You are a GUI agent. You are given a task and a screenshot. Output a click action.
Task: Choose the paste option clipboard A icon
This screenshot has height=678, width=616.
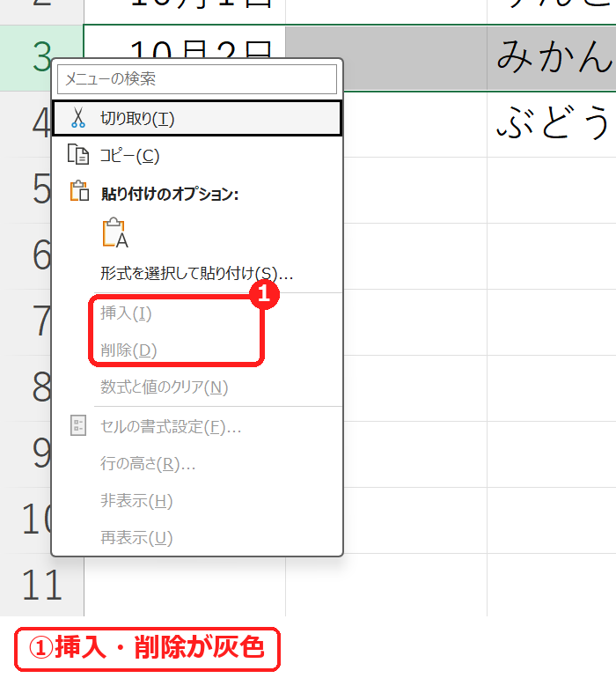115,232
